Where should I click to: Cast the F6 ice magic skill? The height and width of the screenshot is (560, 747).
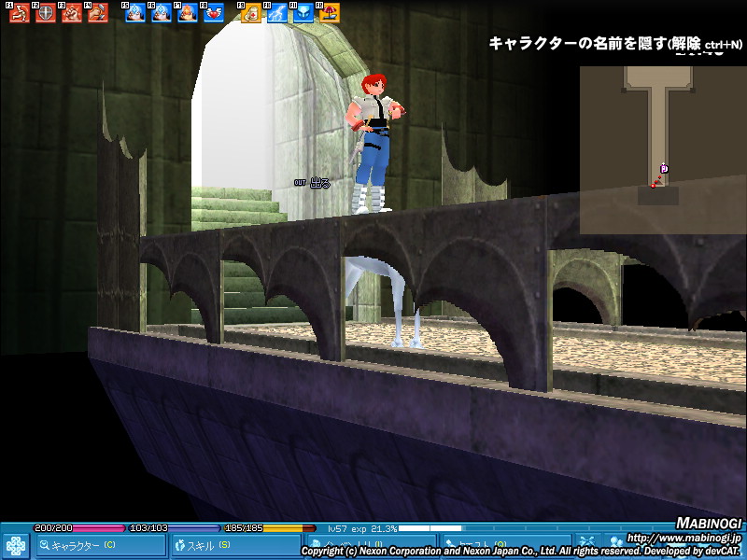(162, 13)
